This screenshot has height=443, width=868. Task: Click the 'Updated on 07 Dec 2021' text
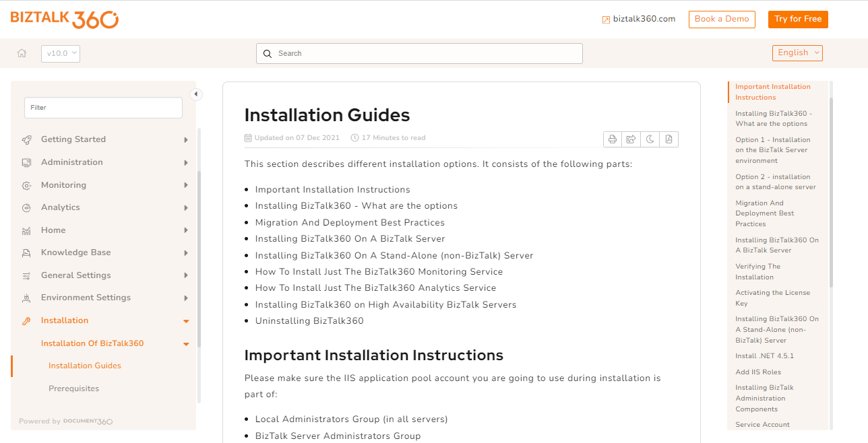[x=297, y=138]
